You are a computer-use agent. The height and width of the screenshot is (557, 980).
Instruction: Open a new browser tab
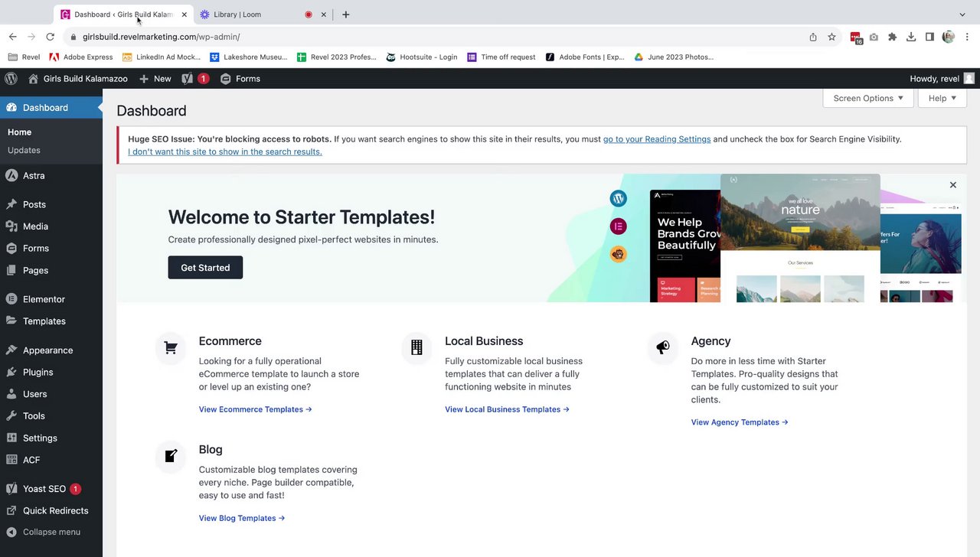click(x=346, y=15)
